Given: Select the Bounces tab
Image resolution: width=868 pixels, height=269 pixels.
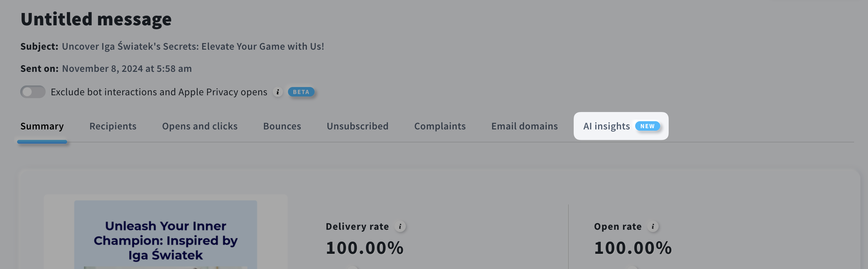Looking at the screenshot, I should pyautogui.click(x=282, y=126).
